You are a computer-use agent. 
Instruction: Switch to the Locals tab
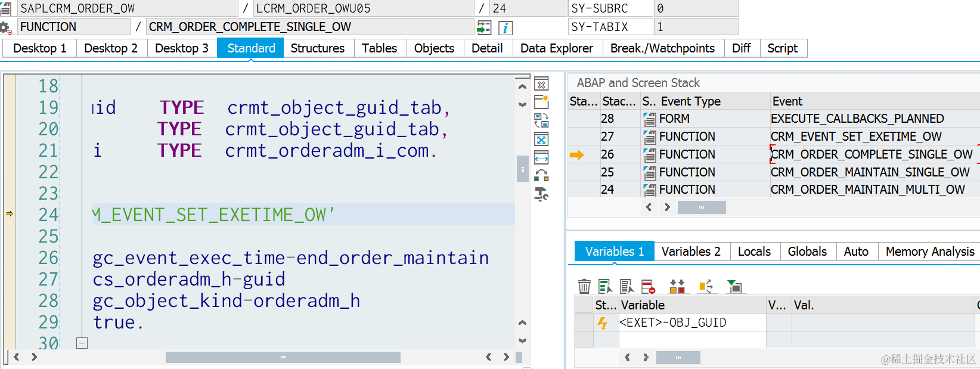click(754, 252)
